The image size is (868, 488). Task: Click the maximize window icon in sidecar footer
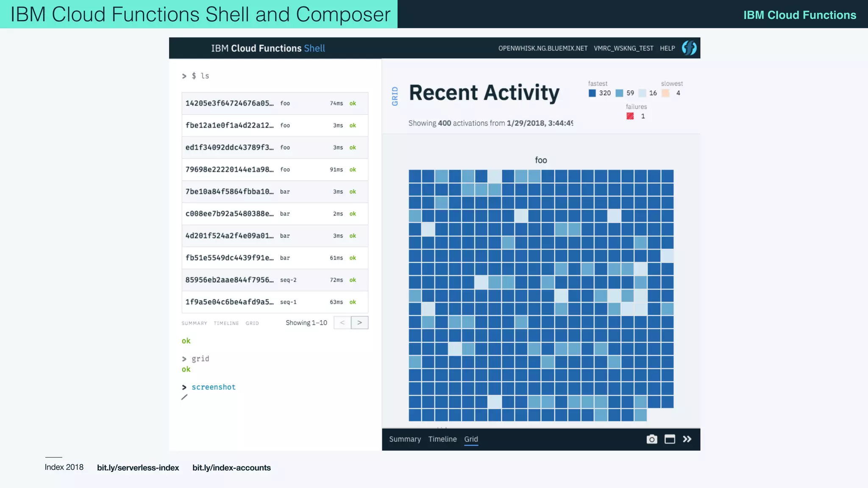tap(670, 439)
